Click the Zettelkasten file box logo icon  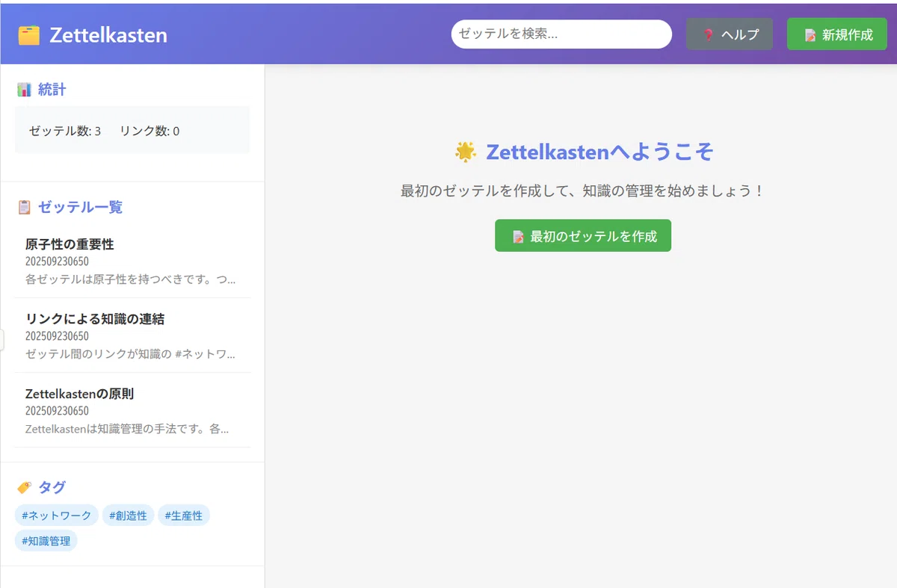click(x=28, y=35)
